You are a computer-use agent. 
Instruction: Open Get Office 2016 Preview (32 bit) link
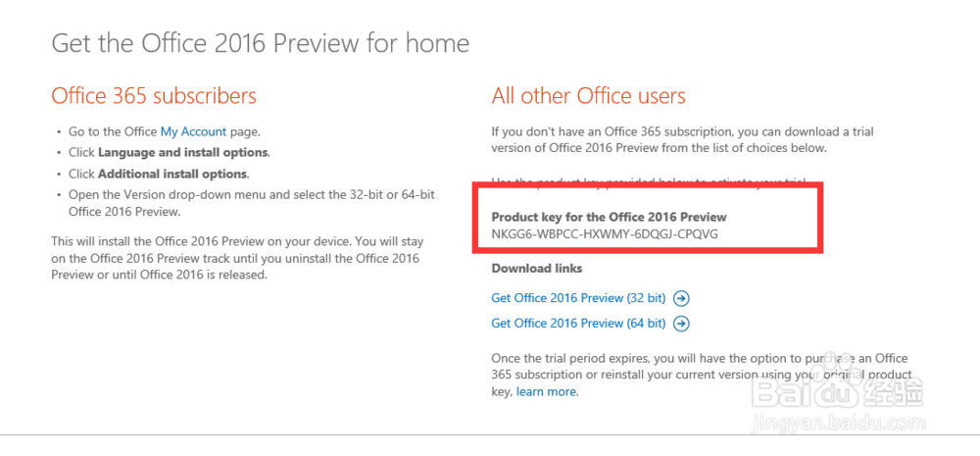point(580,298)
